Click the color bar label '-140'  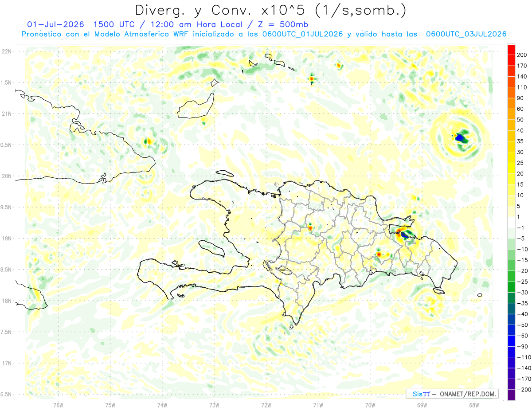[x=524, y=368]
